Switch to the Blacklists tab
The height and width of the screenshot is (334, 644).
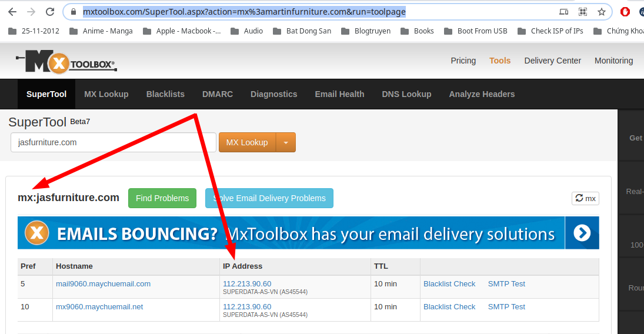pyautogui.click(x=165, y=94)
